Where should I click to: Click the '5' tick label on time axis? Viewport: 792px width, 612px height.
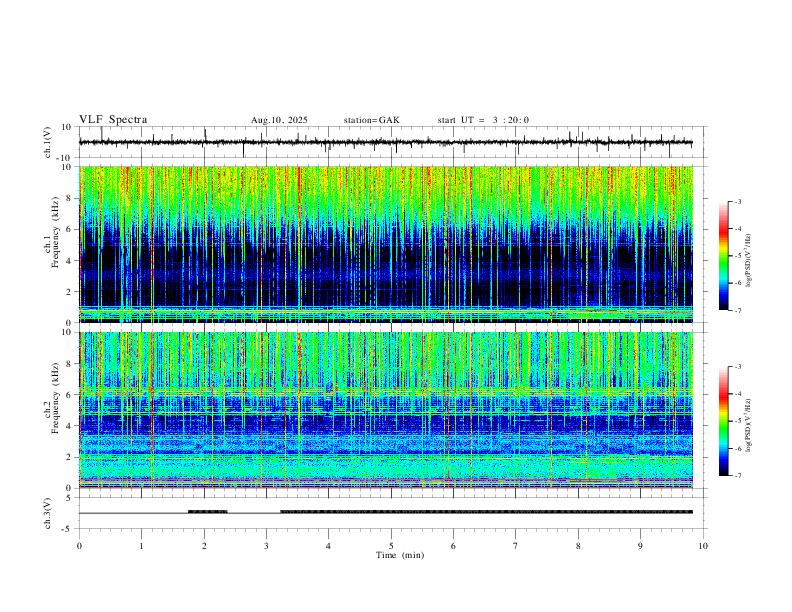point(391,546)
